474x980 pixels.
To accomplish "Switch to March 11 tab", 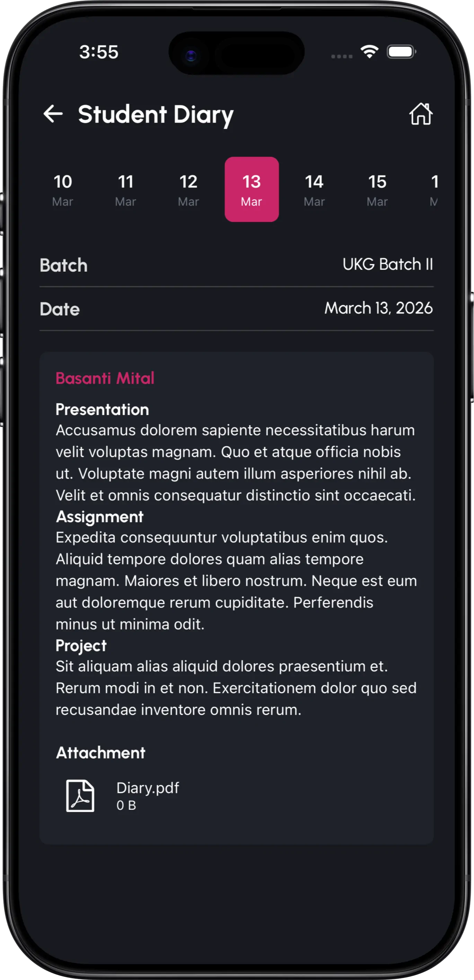I will 125,189.
